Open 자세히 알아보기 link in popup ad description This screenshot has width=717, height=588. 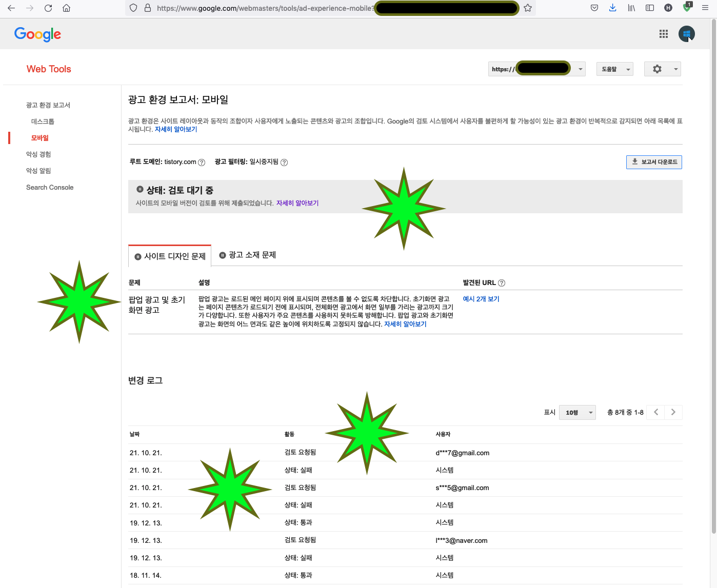405,324
